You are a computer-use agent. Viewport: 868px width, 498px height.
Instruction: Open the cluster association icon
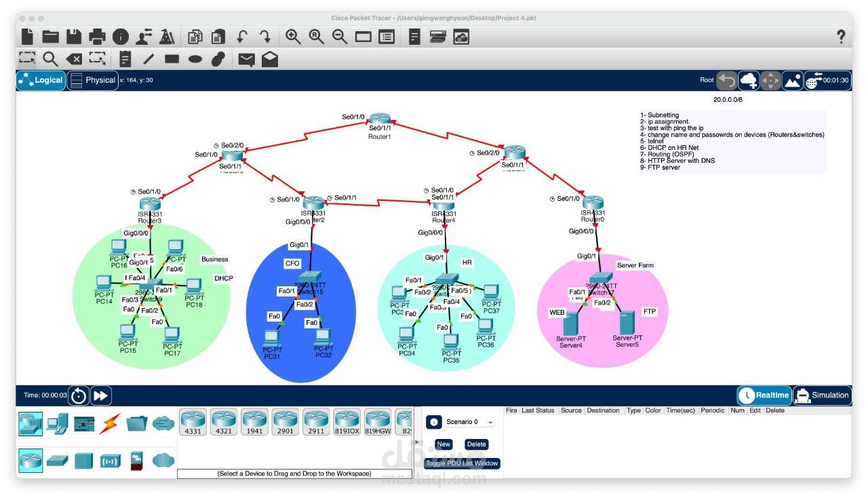[438, 37]
